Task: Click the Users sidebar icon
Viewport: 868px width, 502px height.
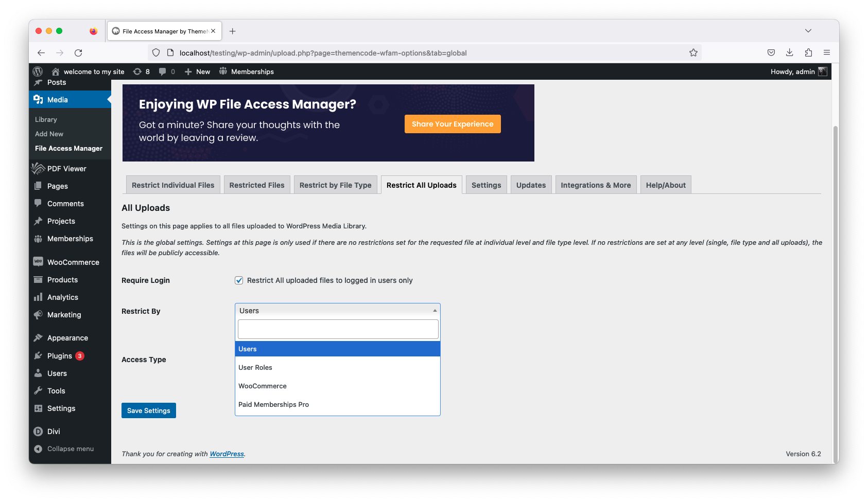Action: 38,373
